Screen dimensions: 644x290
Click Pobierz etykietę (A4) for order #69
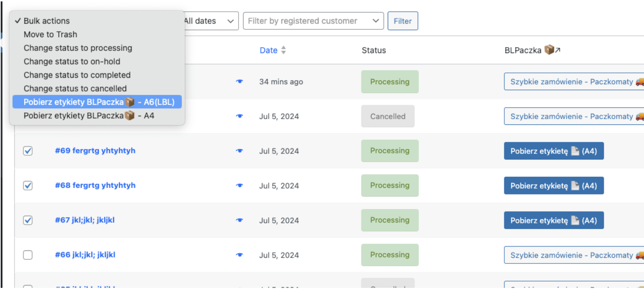tap(554, 151)
